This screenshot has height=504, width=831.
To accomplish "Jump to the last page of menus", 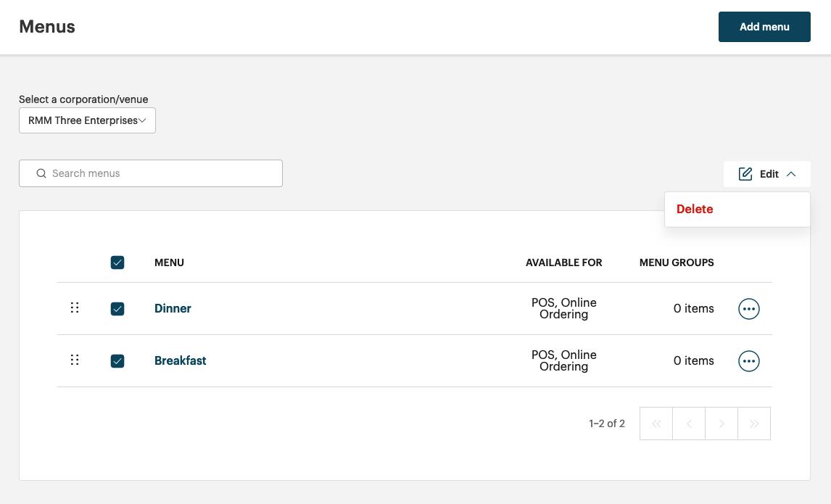I will click(x=754, y=424).
